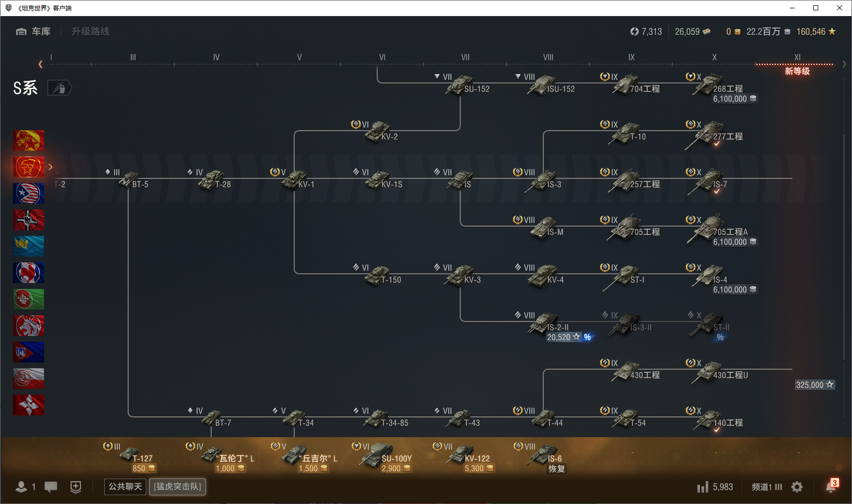Select premium tank SU-100Y
852x504 pixels.
(x=377, y=455)
